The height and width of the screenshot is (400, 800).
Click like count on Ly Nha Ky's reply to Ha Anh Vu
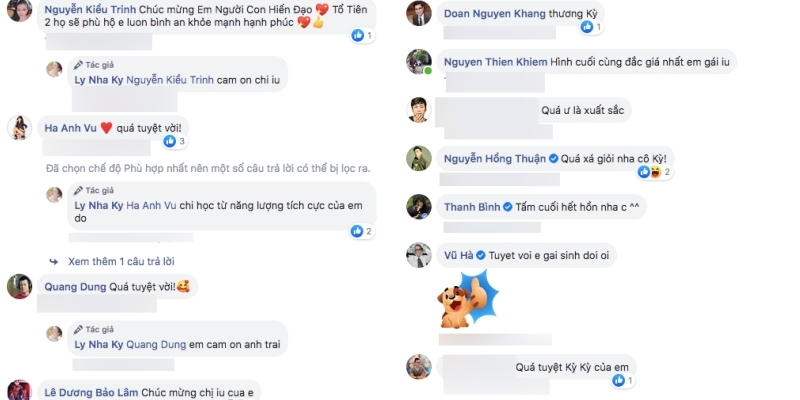coord(362,231)
